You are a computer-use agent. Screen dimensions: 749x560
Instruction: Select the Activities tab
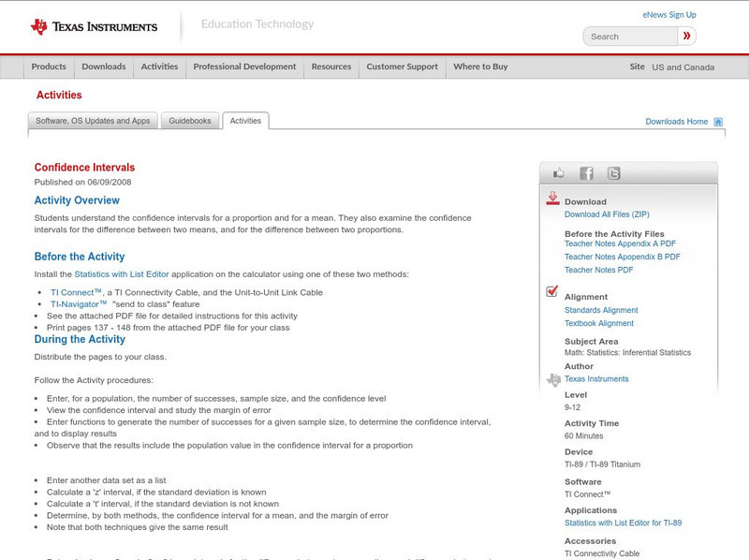[245, 121]
